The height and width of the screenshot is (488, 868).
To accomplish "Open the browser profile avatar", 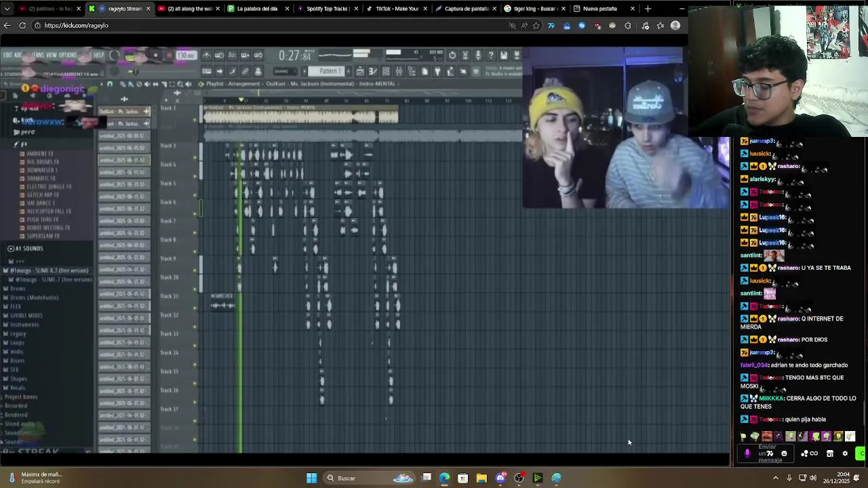I will tap(675, 26).
